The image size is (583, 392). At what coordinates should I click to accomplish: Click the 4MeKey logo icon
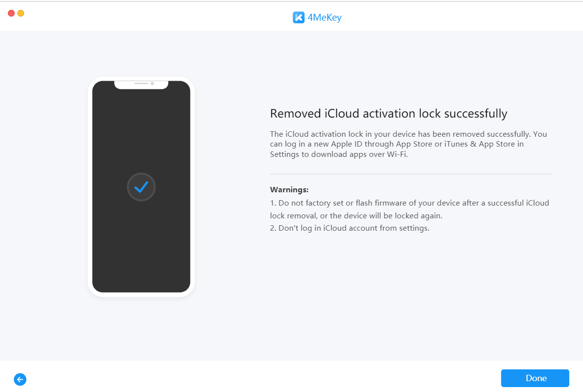pyautogui.click(x=298, y=18)
